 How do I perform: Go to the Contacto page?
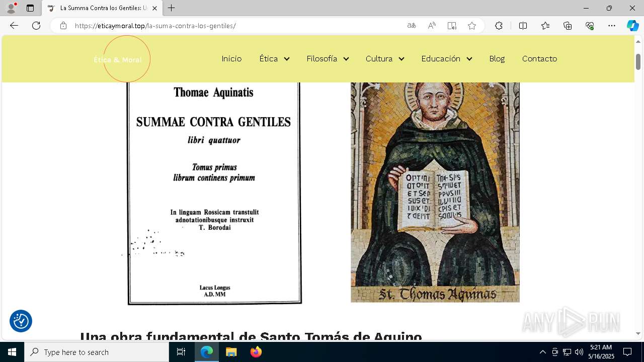click(539, 59)
